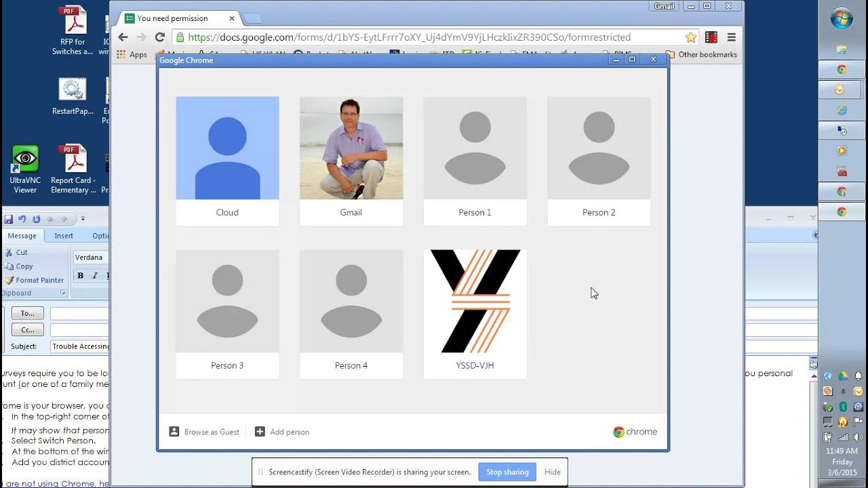The width and height of the screenshot is (868, 488).
Task: Choose the Gmail profile photo
Action: [x=351, y=148]
